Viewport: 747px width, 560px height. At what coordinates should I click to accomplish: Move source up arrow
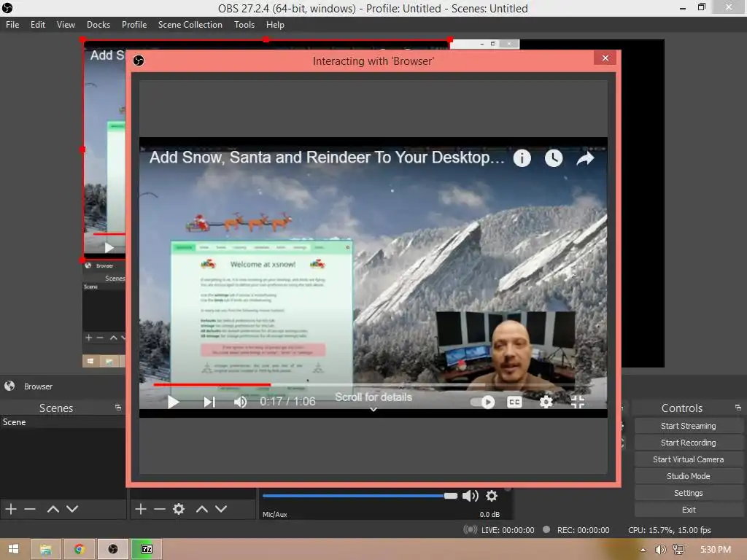[x=202, y=509]
